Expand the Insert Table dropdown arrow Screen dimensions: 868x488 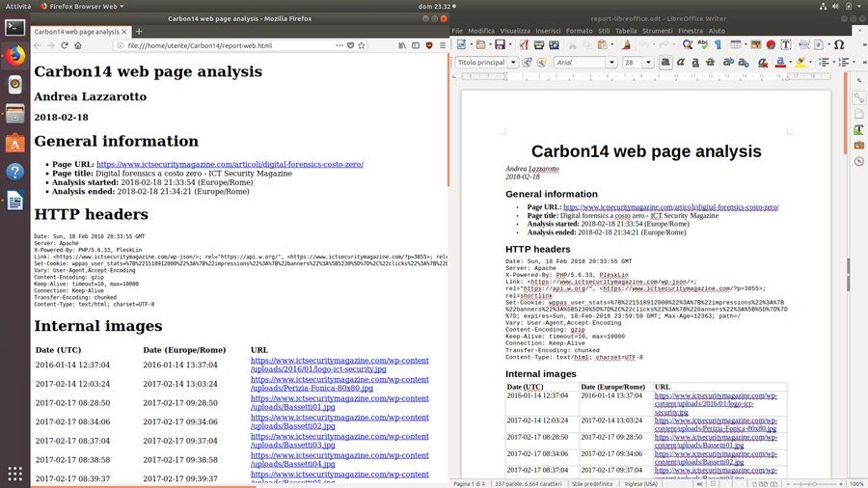pyautogui.click(x=746, y=44)
